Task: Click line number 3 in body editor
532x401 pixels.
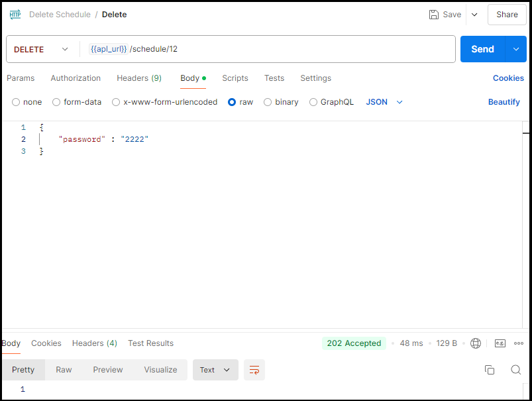Action: (x=23, y=151)
